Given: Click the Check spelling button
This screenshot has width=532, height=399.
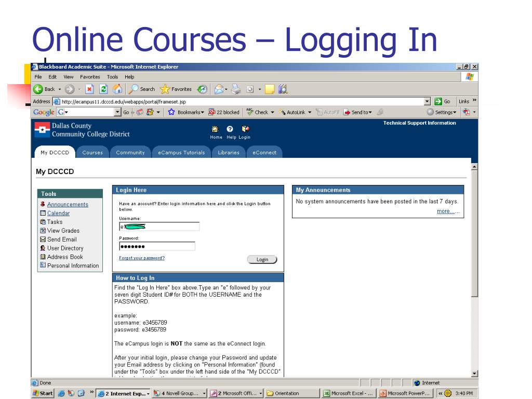Looking at the screenshot, I should pos(258,112).
